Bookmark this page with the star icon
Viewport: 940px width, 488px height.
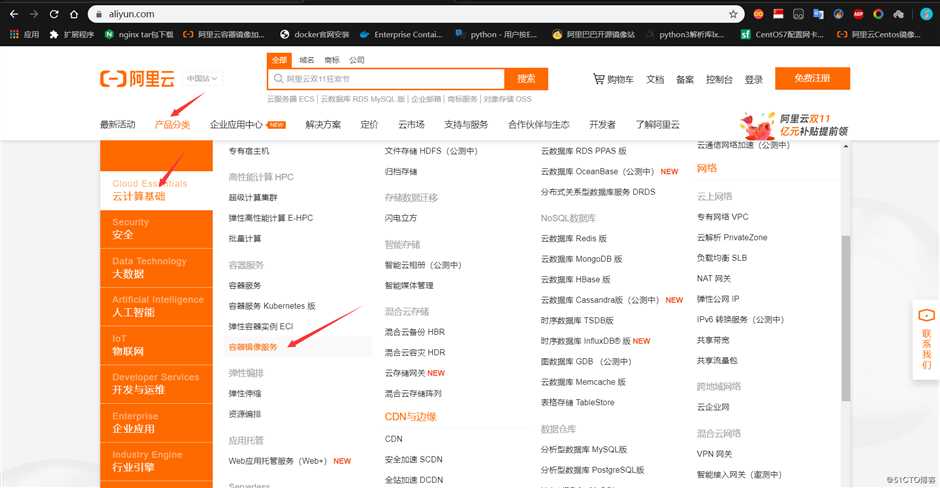733,14
